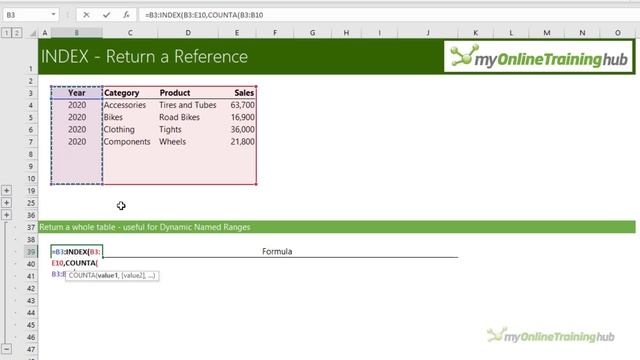640x360 pixels.
Task: Click the Components cell
Action: (x=130, y=142)
